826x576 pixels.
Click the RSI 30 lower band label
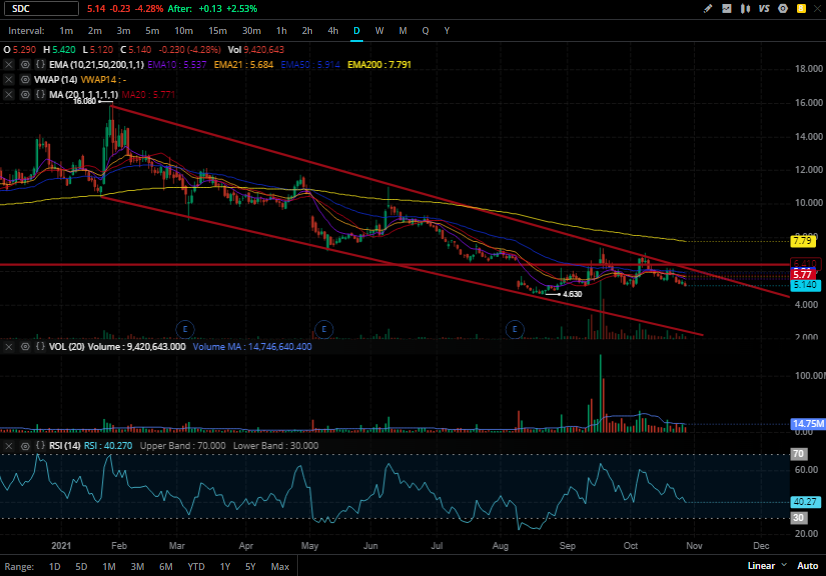(x=799, y=518)
